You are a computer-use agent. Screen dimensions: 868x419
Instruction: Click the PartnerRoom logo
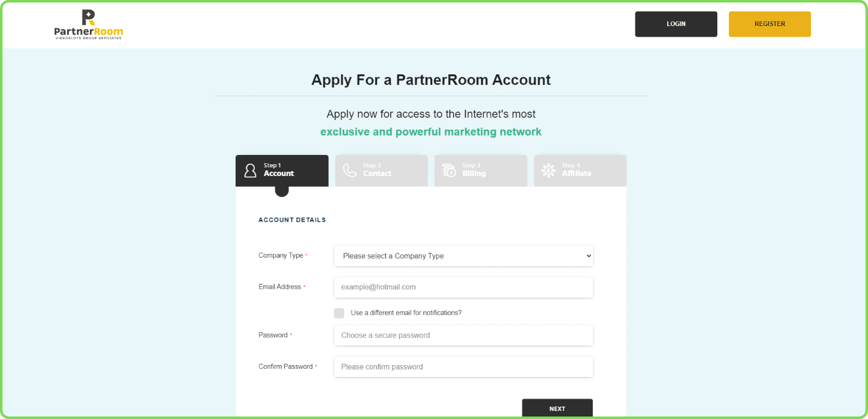(x=88, y=24)
